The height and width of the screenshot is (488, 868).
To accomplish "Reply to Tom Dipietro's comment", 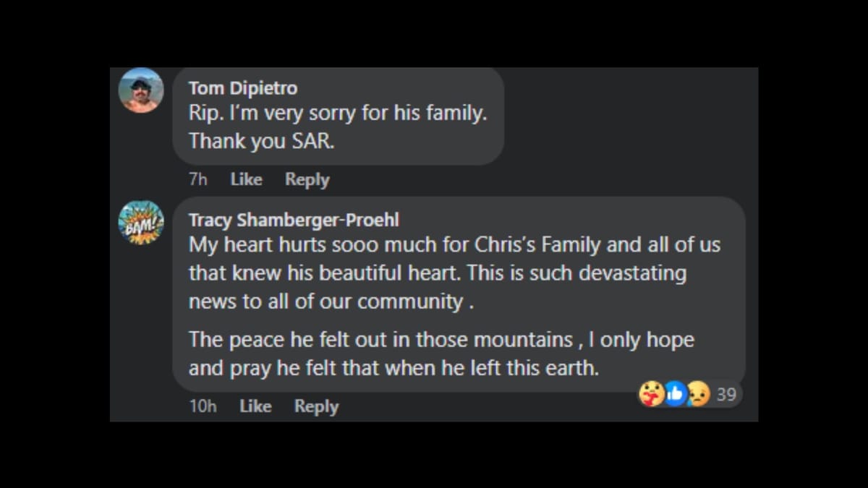I will pyautogui.click(x=307, y=179).
